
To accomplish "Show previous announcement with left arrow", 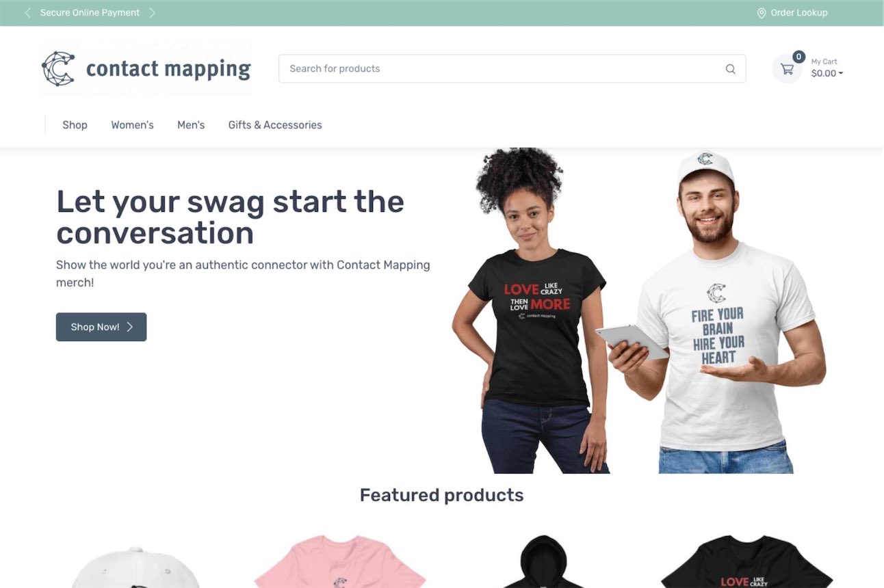I will pyautogui.click(x=27, y=13).
